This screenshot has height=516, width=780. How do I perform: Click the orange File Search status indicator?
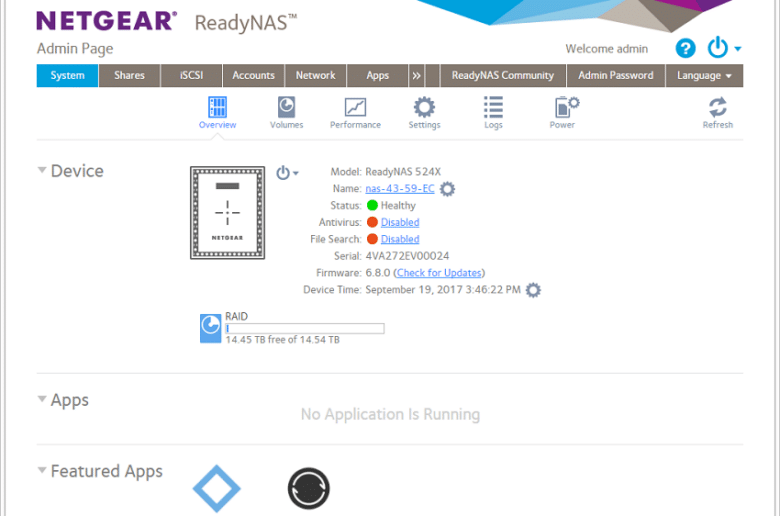click(372, 239)
